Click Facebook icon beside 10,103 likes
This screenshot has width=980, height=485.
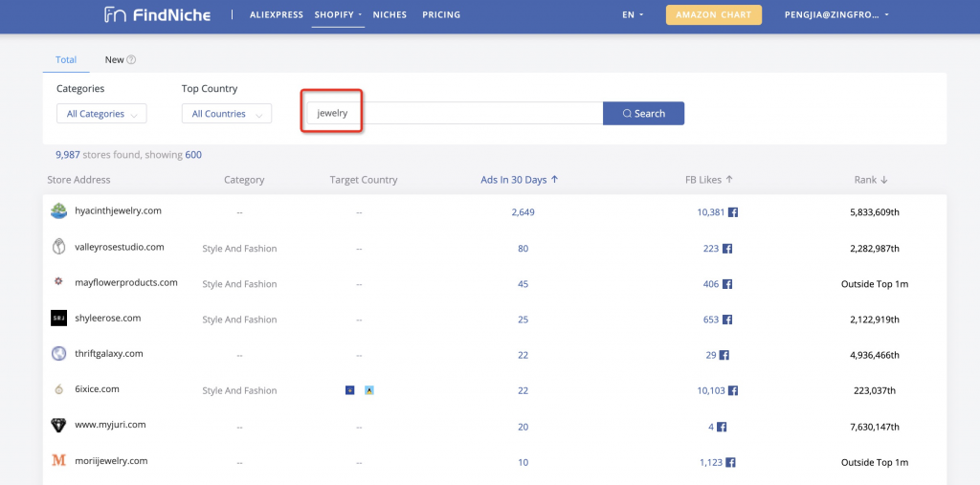coord(733,390)
